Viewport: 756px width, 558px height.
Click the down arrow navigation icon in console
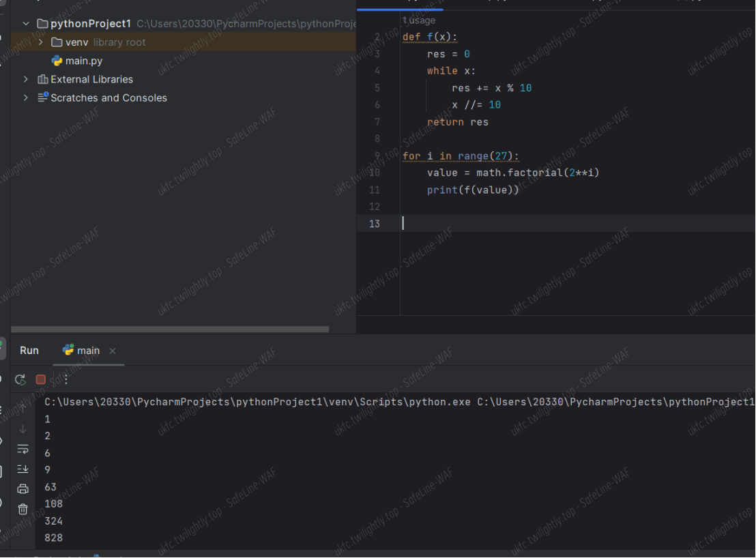click(x=23, y=429)
